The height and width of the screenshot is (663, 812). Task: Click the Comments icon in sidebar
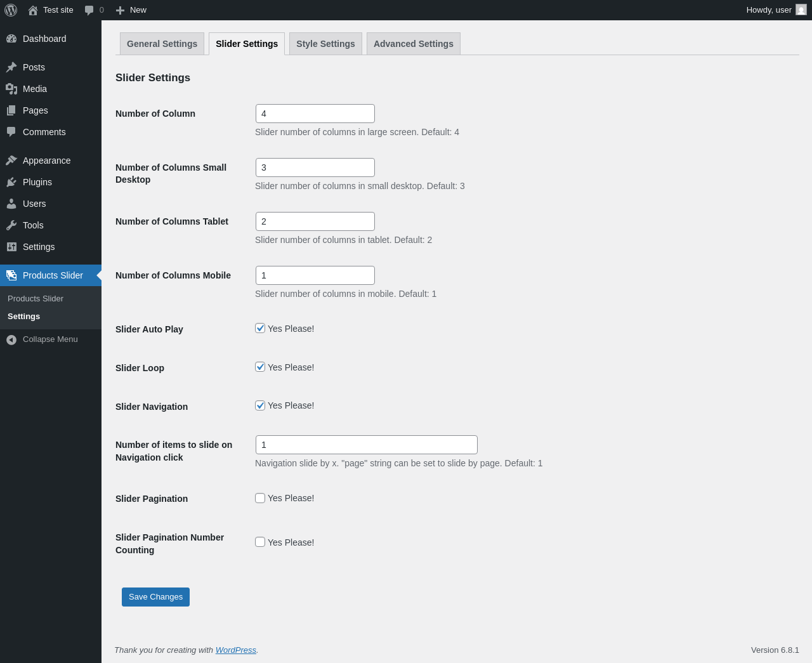tap(11, 132)
